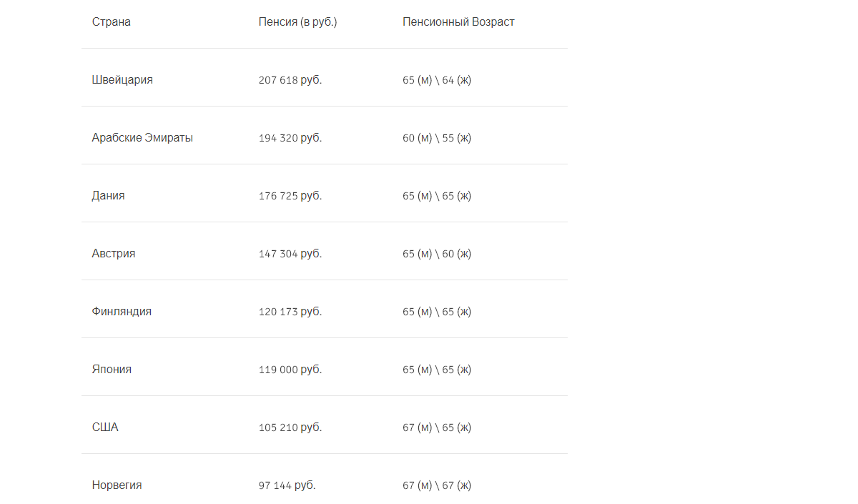The height and width of the screenshot is (504, 858).
Task: Click the 207 618 руб. pension value
Action: [290, 80]
